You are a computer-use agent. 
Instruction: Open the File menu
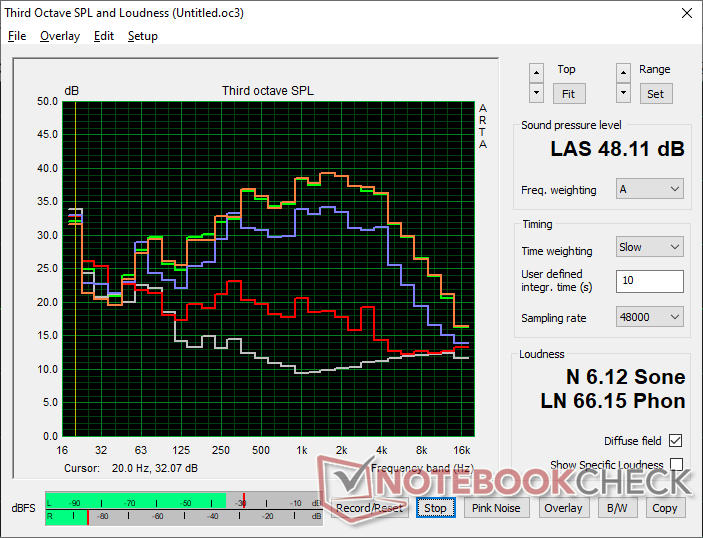click(17, 36)
